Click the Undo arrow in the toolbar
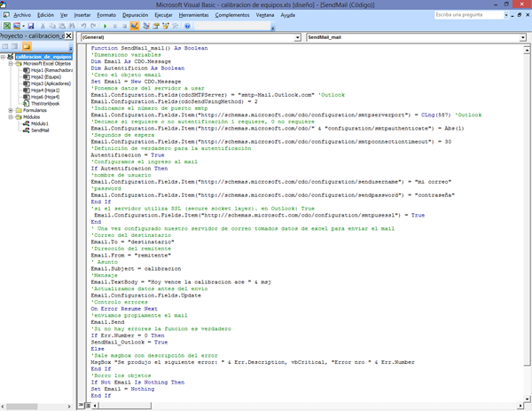This screenshot has height=411, width=532. pos(83,27)
